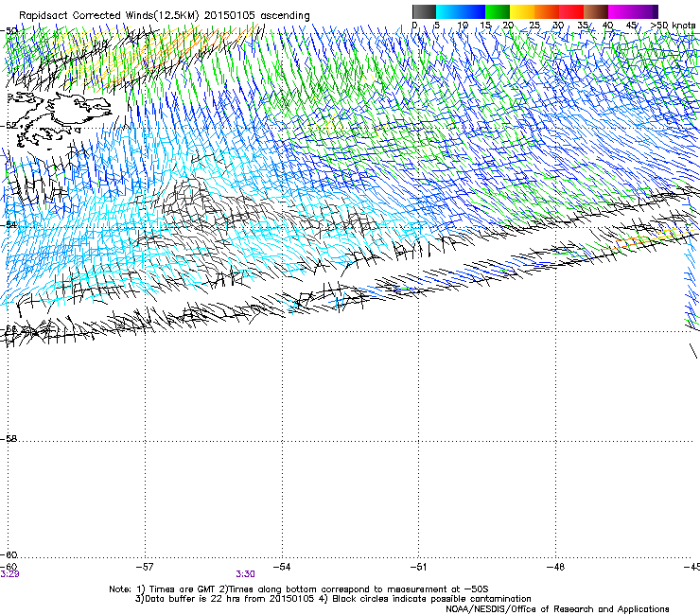Click the 'Rapidscat Corrected Winds(12.5KM)' title

point(109,16)
